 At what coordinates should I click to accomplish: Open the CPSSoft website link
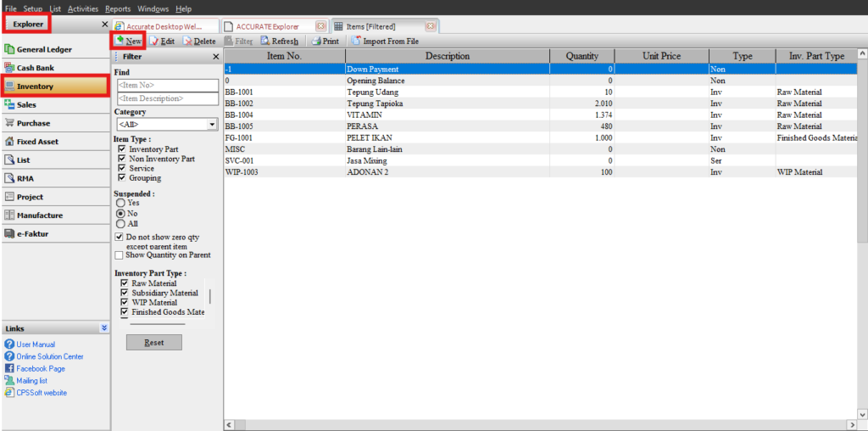[x=42, y=393]
